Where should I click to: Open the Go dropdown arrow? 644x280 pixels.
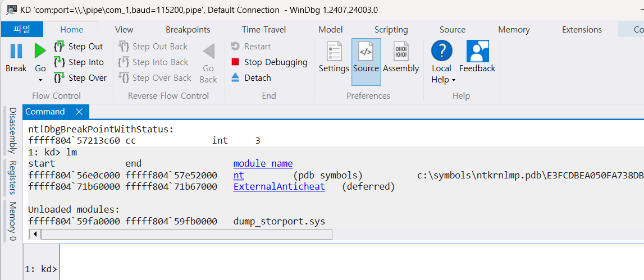point(40,80)
